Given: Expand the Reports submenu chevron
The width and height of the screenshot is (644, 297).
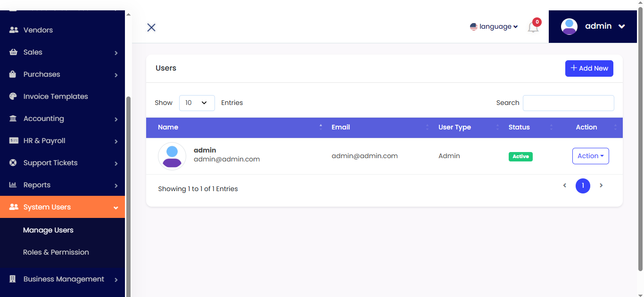Looking at the screenshot, I should pos(116,185).
